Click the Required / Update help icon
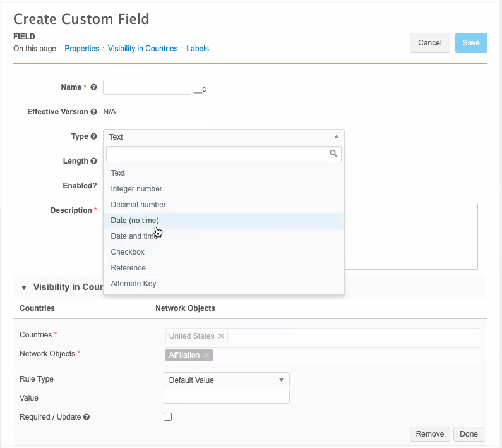Image resolution: width=502 pixels, height=448 pixels. coord(87,417)
